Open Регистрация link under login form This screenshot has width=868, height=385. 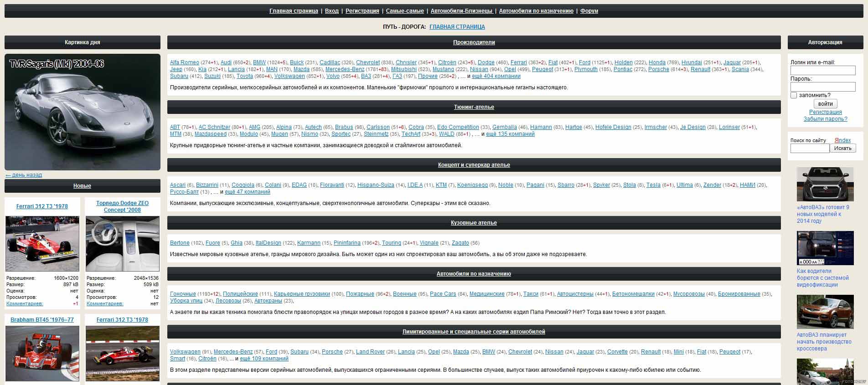(825, 112)
